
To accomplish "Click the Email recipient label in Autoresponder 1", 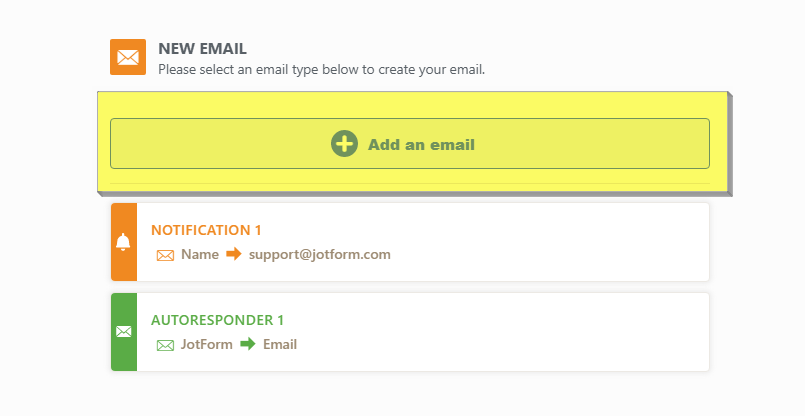I will [x=280, y=344].
